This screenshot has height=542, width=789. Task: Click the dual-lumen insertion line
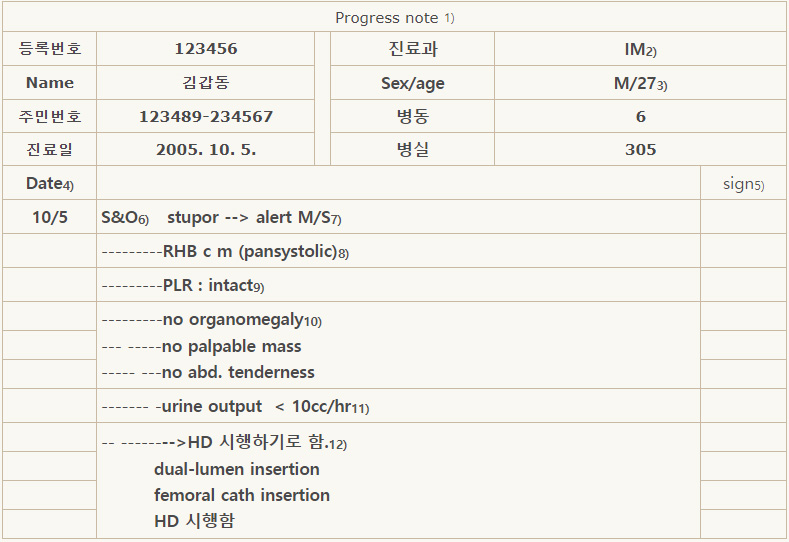(x=236, y=469)
